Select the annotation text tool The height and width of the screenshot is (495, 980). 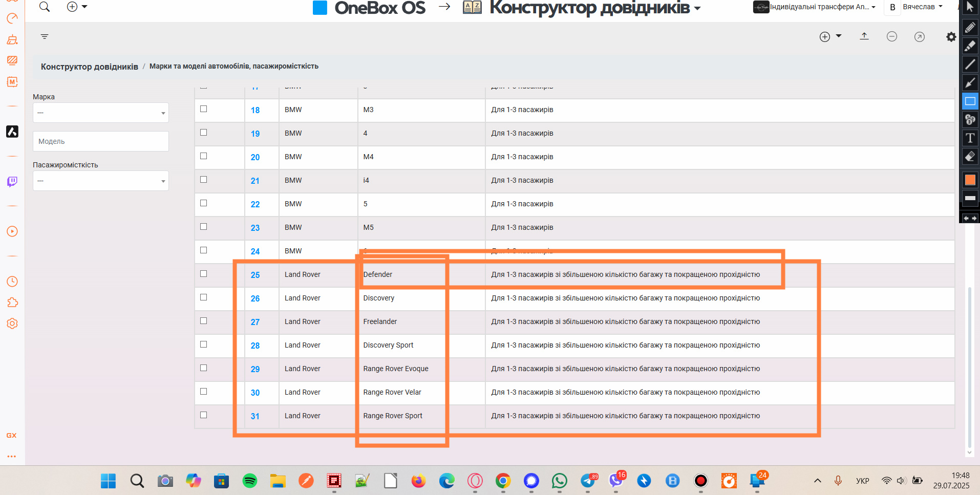pyautogui.click(x=970, y=138)
